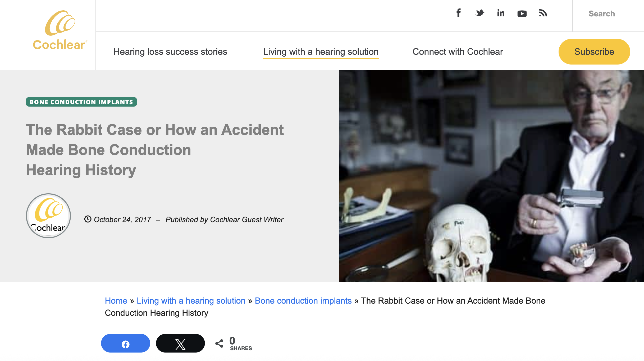Open Living with a hearing solution menu
This screenshot has width=644, height=361.
coord(321,52)
